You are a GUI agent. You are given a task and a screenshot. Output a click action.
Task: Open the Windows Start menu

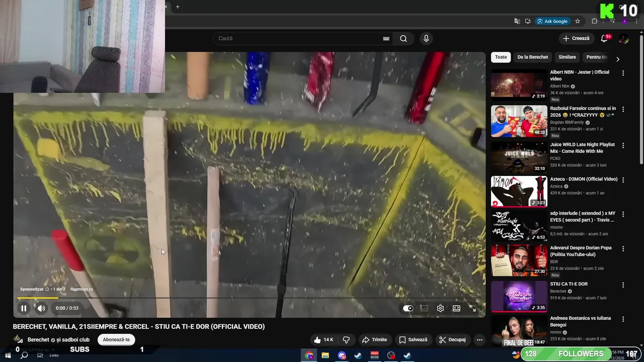(x=8, y=355)
